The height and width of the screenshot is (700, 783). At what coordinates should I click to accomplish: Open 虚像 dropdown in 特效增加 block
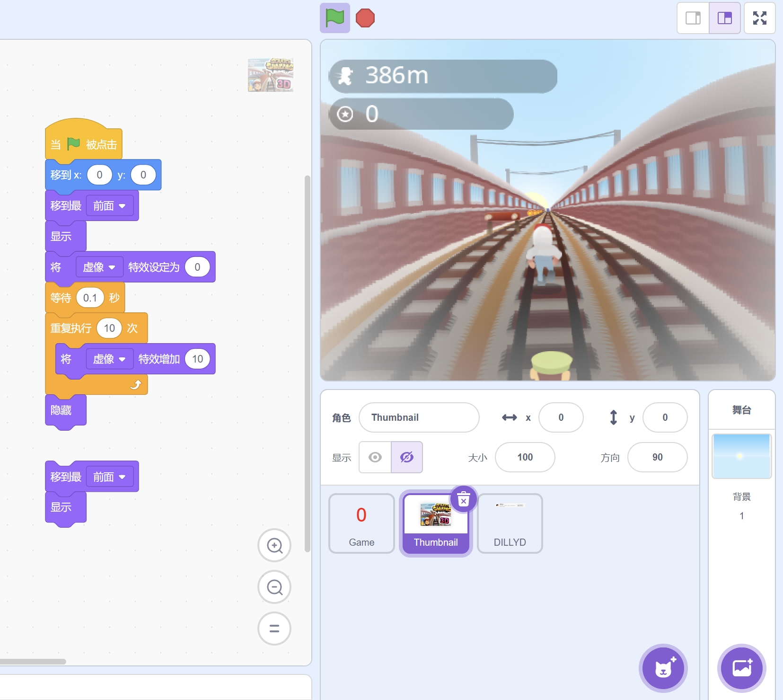110,359
